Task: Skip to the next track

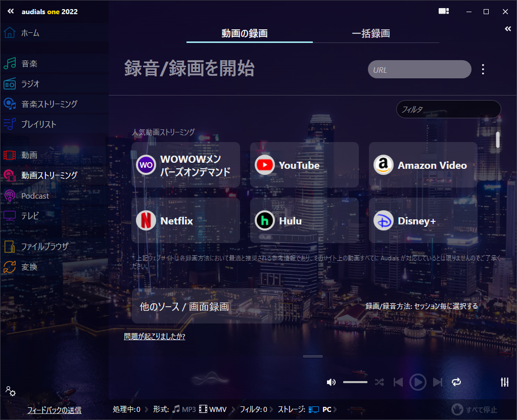Action: (x=437, y=382)
